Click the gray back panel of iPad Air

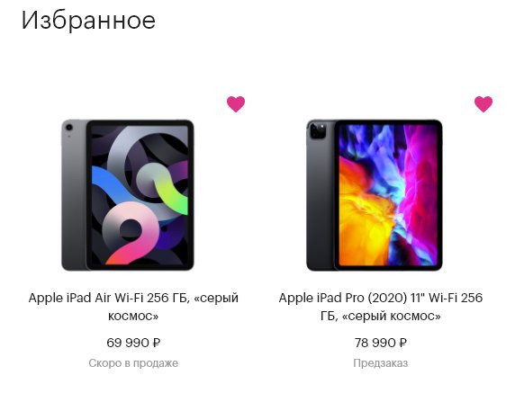pos(74,201)
